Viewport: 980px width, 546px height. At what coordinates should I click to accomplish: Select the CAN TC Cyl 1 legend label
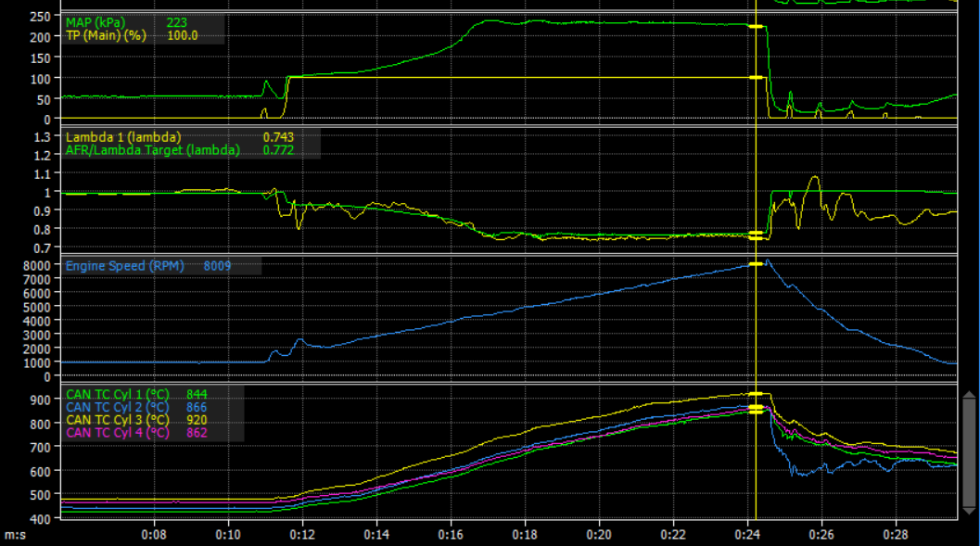click(x=118, y=394)
